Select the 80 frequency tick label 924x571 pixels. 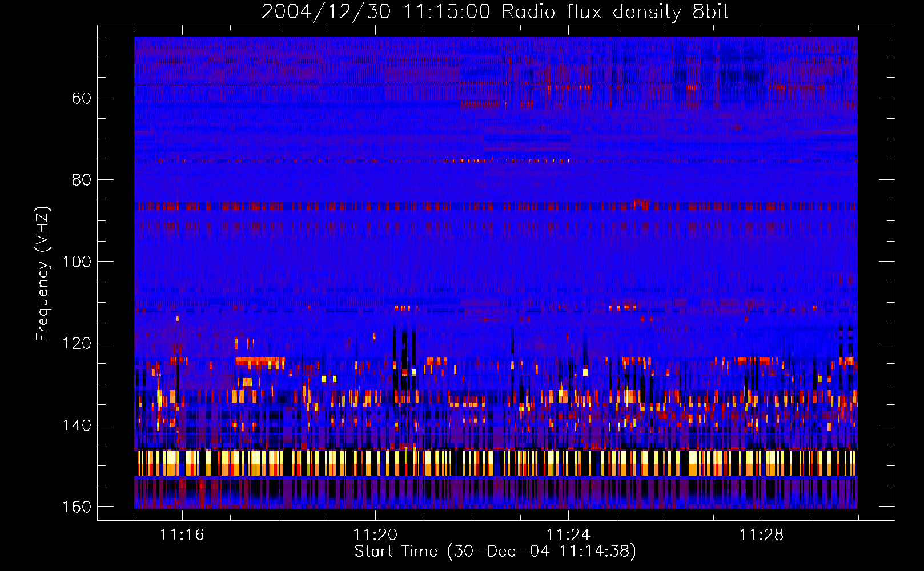point(82,180)
